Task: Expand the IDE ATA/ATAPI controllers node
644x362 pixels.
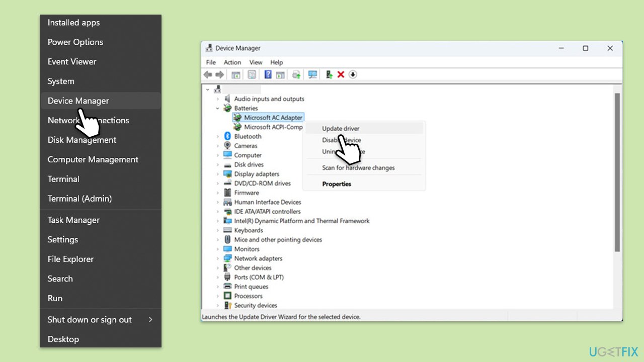Action: pyautogui.click(x=218, y=212)
